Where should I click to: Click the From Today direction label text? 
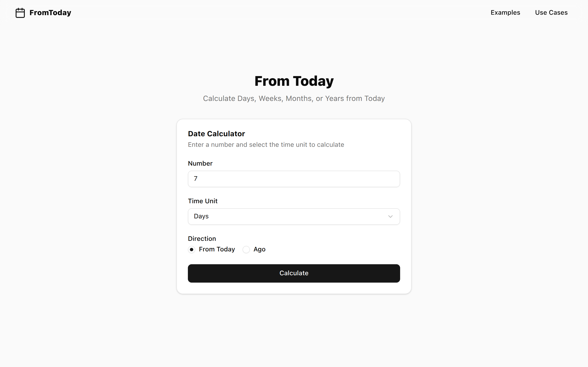pos(217,250)
